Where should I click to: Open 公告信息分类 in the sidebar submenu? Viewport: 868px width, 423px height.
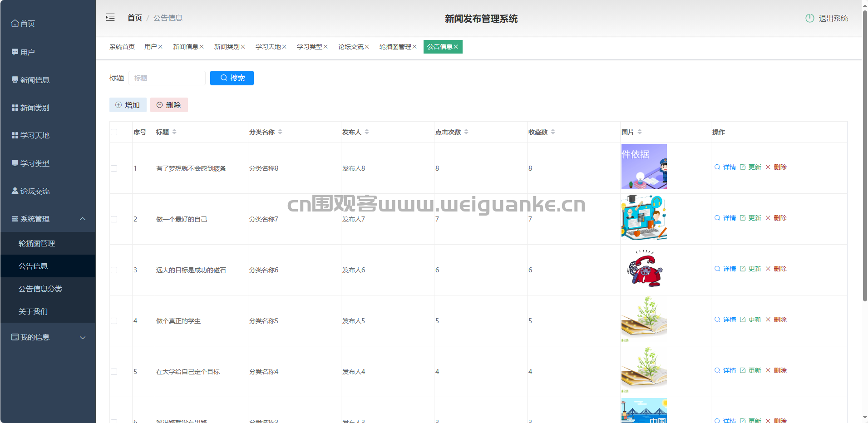(40, 289)
